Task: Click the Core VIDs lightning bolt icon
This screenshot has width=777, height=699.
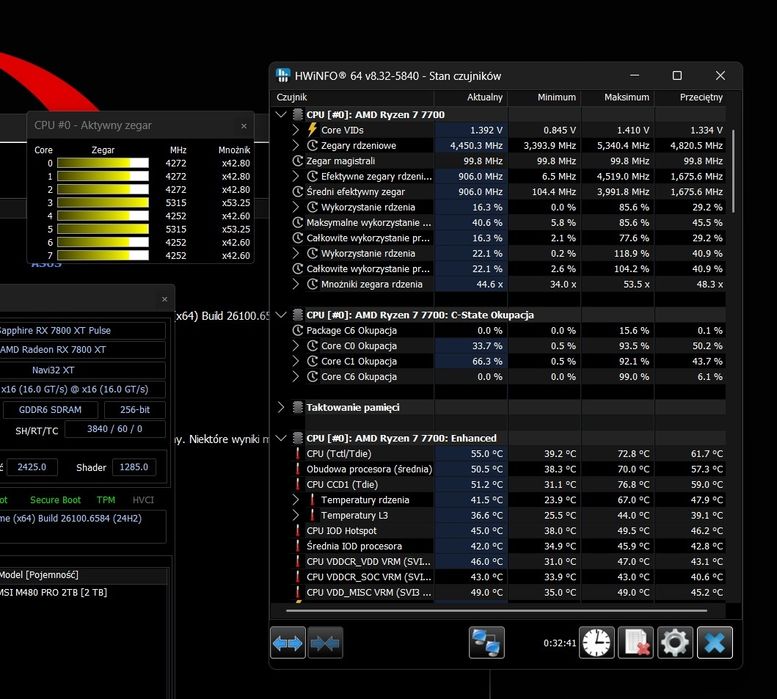Action: [x=312, y=130]
